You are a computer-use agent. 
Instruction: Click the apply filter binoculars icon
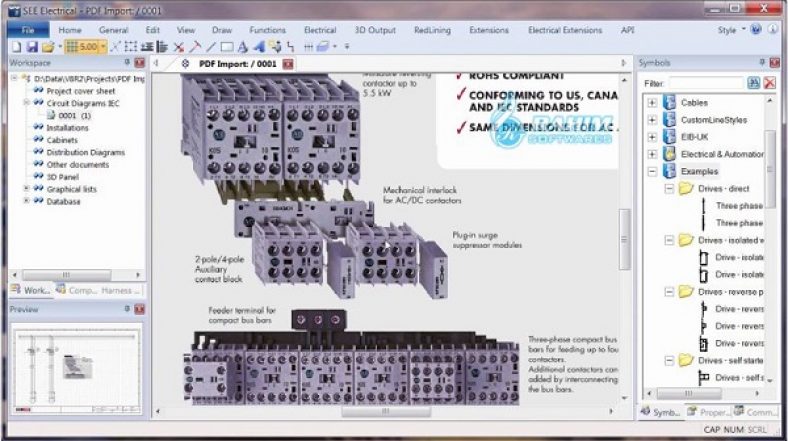(753, 83)
